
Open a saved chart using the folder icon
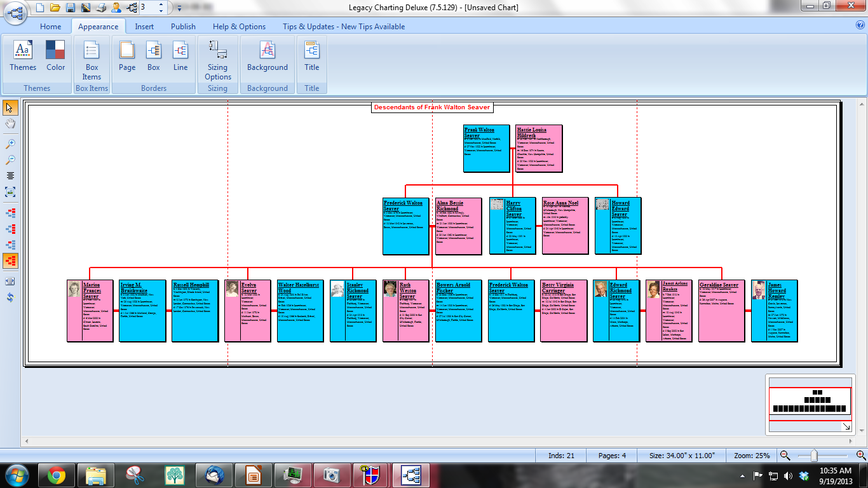pyautogui.click(x=54, y=7)
